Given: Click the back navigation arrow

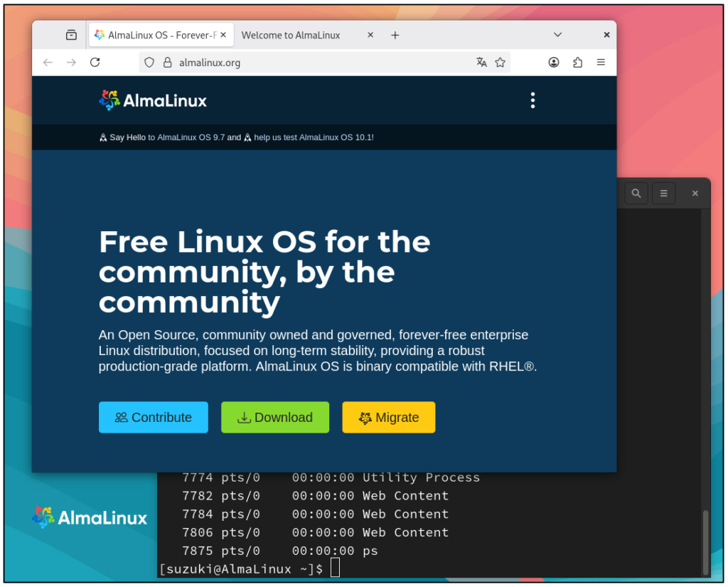Looking at the screenshot, I should click(48, 63).
